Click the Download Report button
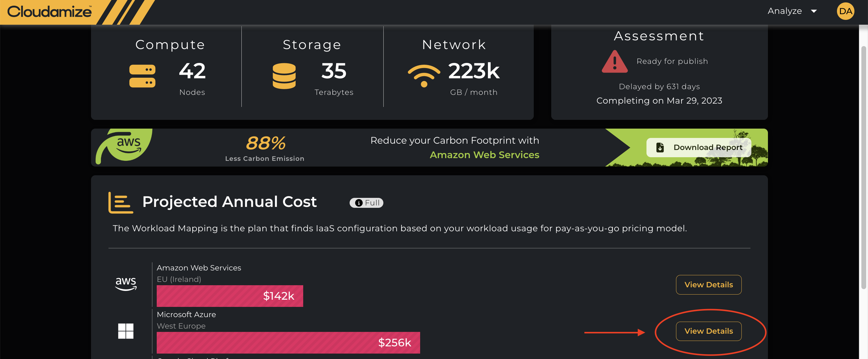Screen dimensions: 868x359 pos(699,148)
